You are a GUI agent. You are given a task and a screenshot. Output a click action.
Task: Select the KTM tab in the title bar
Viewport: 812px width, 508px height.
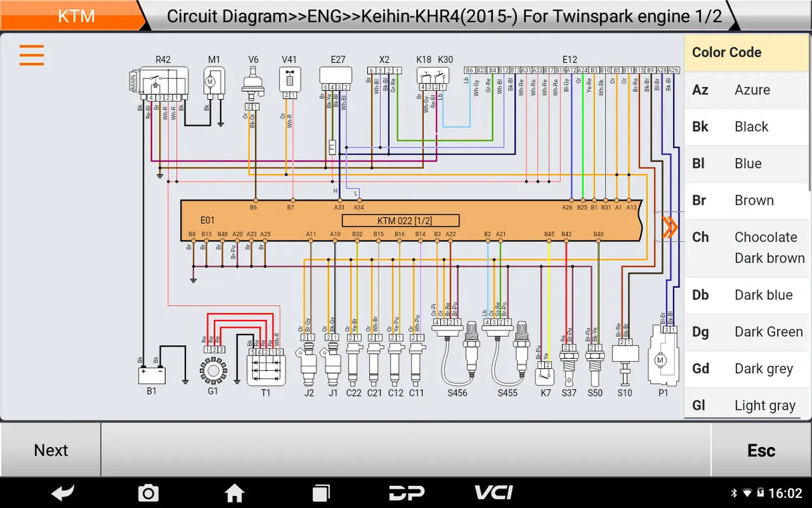click(x=76, y=16)
